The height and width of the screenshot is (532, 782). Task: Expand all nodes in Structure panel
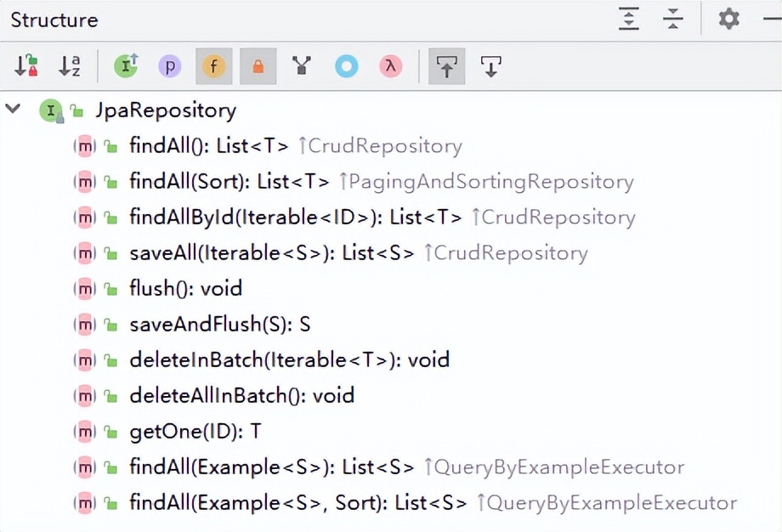pos(629,19)
